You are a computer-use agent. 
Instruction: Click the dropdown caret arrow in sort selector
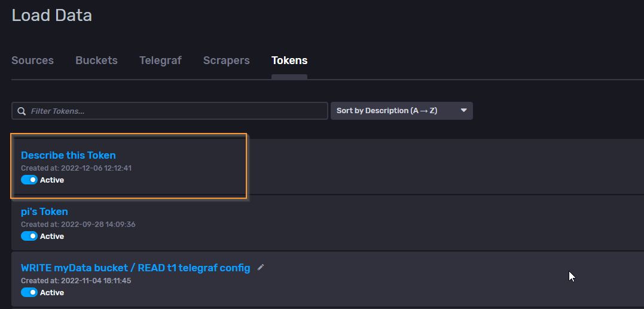(x=463, y=111)
